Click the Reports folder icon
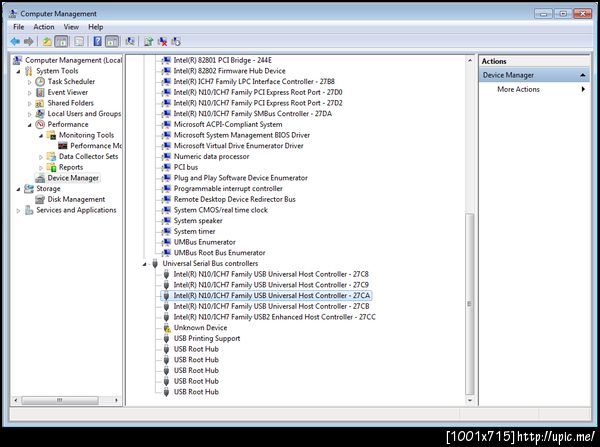The width and height of the screenshot is (600, 447). click(51, 167)
